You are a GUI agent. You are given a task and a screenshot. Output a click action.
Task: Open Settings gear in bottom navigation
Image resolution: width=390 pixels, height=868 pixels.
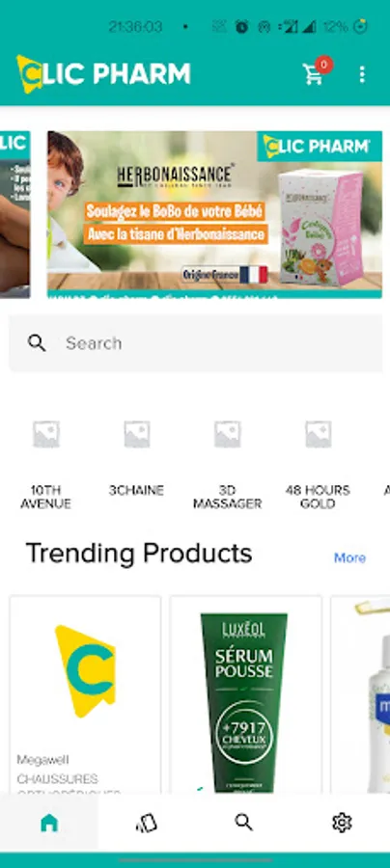click(342, 823)
